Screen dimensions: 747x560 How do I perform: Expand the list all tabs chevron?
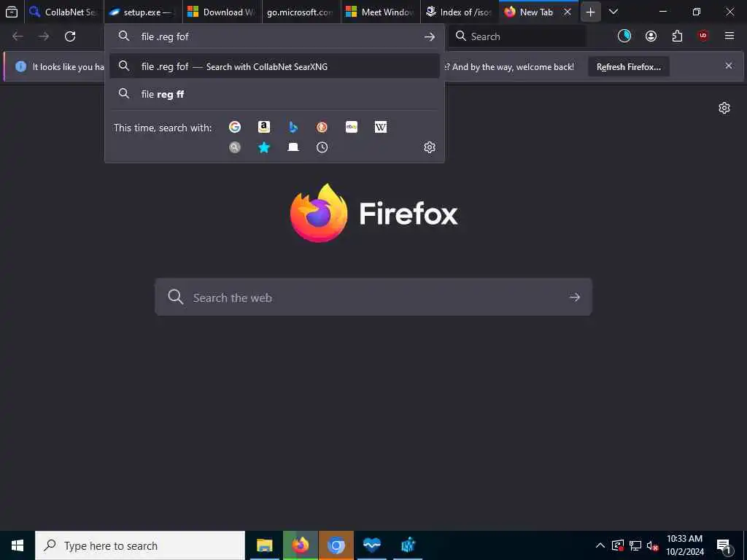[614, 12]
